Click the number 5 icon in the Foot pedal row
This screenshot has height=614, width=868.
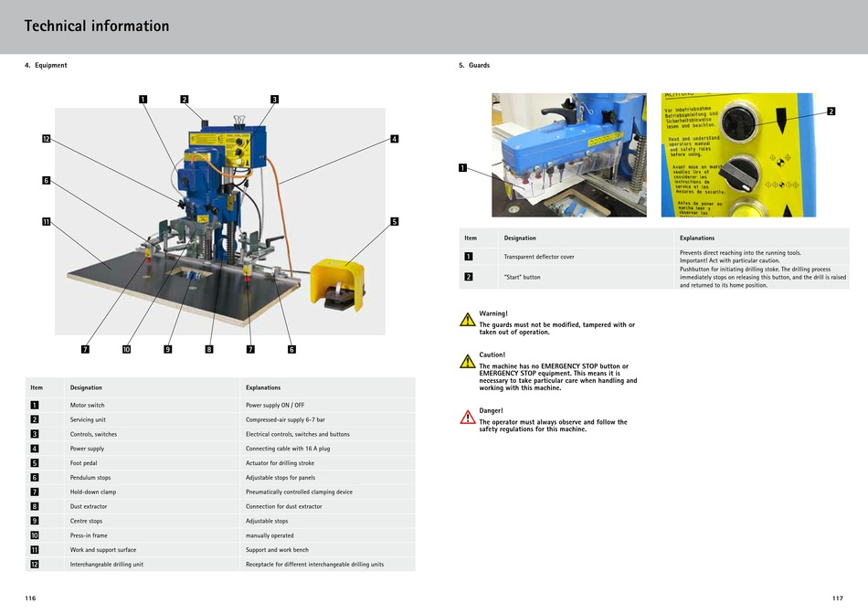coord(35,463)
